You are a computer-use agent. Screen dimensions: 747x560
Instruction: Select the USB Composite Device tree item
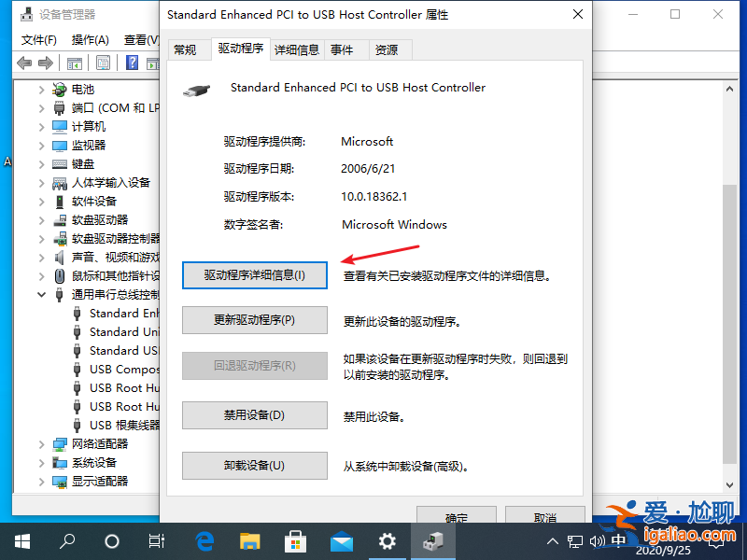[x=124, y=369]
